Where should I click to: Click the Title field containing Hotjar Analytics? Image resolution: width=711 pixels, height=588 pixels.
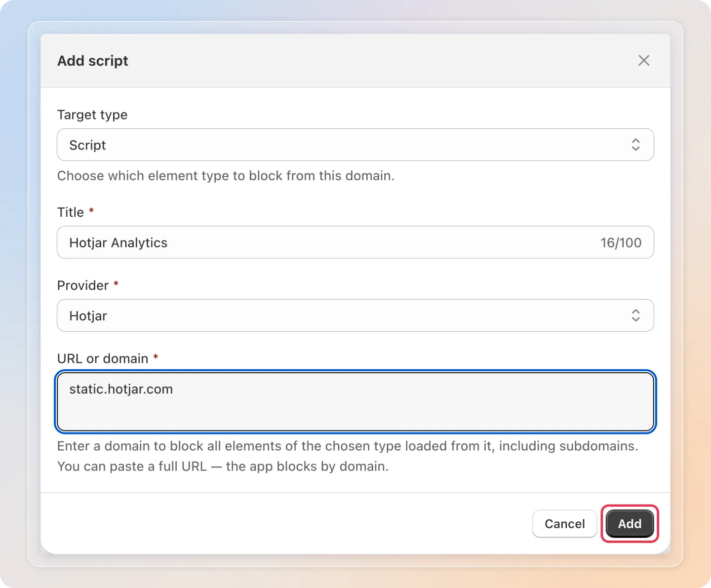(x=355, y=242)
